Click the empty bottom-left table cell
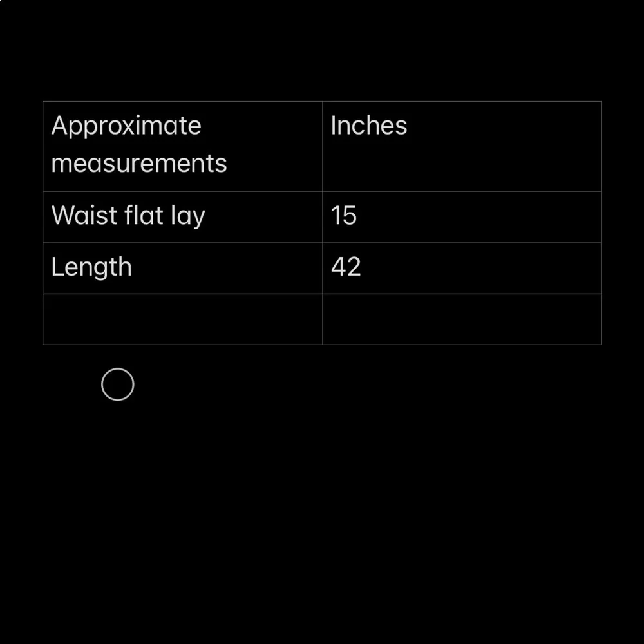This screenshot has height=644, width=644. pos(182,319)
